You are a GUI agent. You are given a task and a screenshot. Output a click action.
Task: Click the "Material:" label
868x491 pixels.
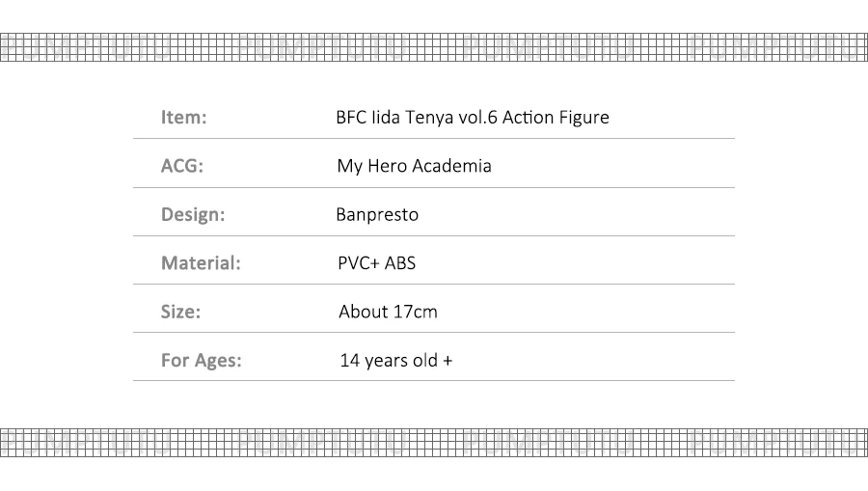pos(201,262)
